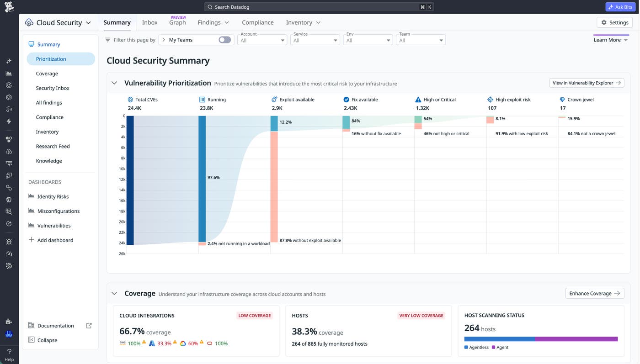Viewport: 640px width, 364px height.
Task: Expand the My Teams chevron arrow
Action: 164,40
